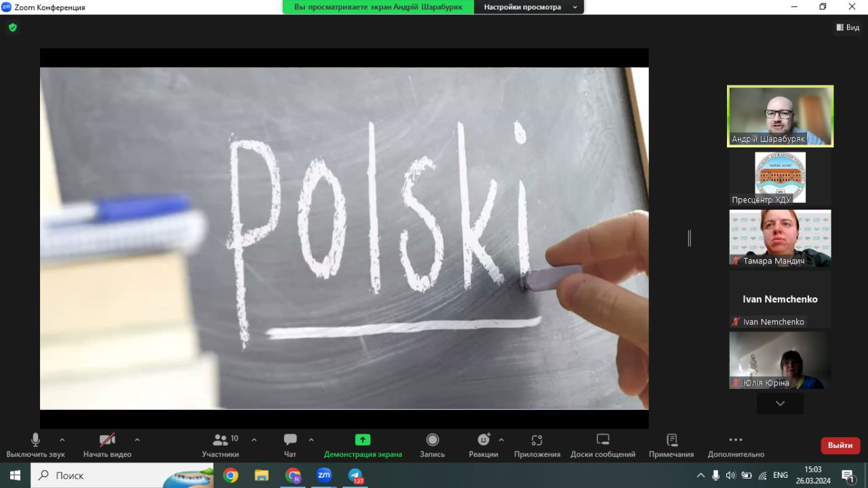Screen dimensions: 868x488
Task: Click the Запись record icon
Action: (433, 440)
